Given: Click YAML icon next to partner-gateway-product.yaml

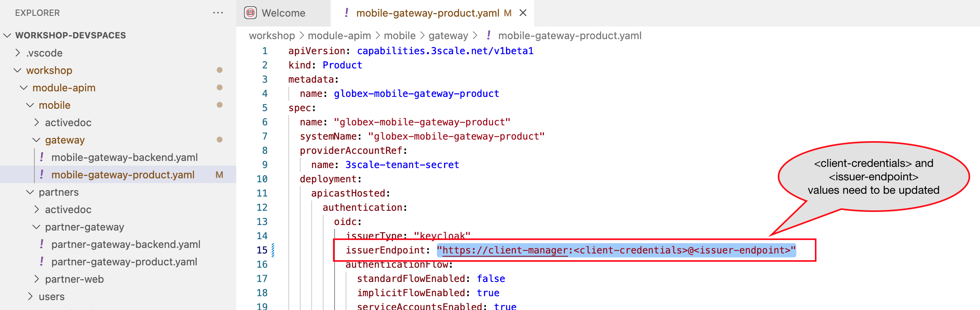Looking at the screenshot, I should (42, 261).
